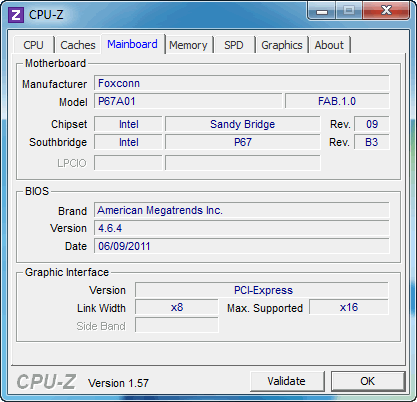The width and height of the screenshot is (417, 402).
Task: Minimize the CPU-Z window
Action: pos(322,11)
